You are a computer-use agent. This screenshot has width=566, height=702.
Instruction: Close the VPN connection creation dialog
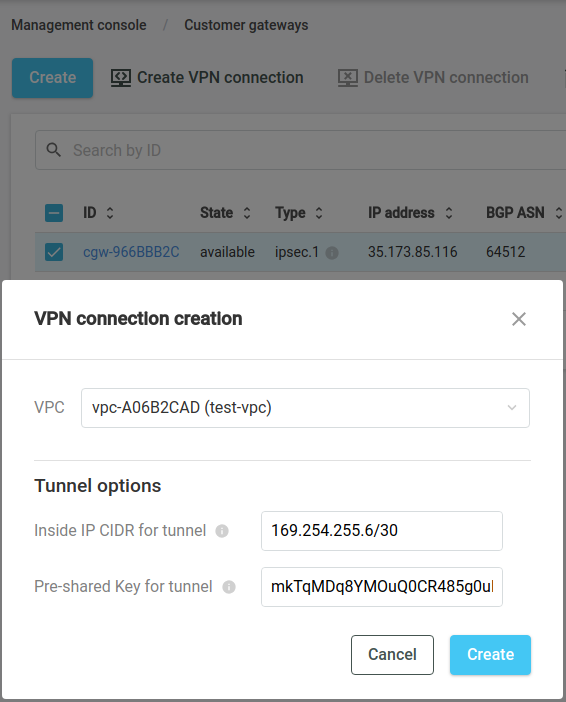click(519, 319)
